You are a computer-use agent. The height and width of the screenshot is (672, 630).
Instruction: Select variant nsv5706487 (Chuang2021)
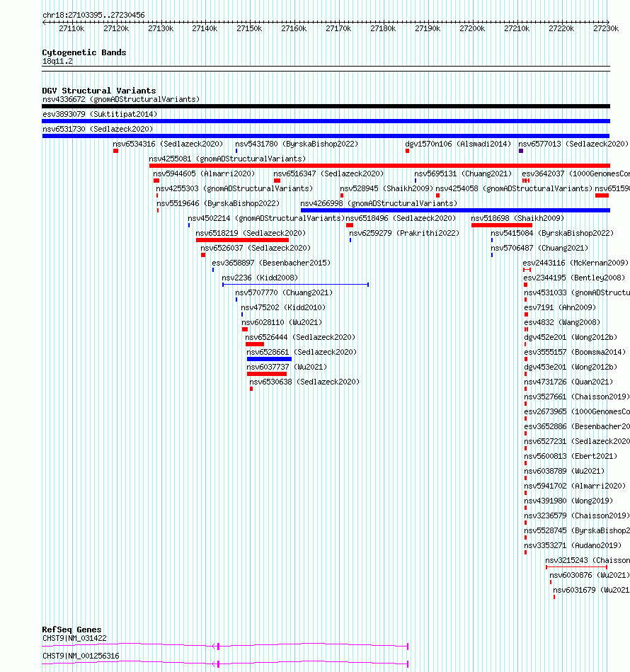539,248
